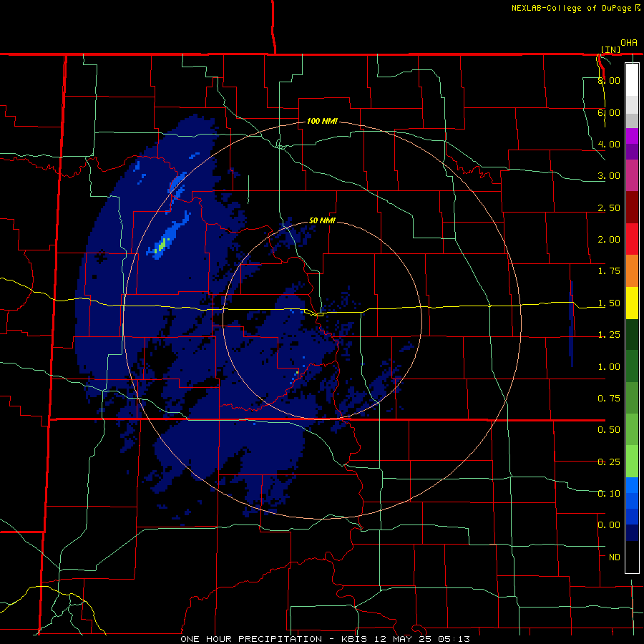Screen dimensions: 644x644
Task: Click the 0.00 legend value
Action: pos(609,525)
